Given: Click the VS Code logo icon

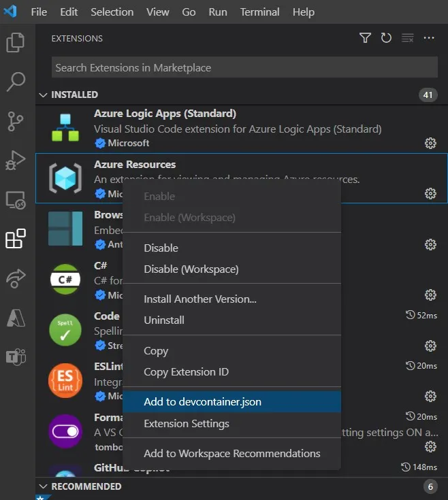Looking at the screenshot, I should point(10,12).
